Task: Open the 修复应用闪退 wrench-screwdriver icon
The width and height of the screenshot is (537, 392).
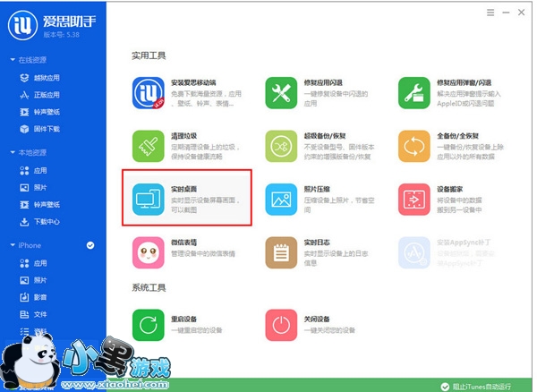Action: [x=281, y=93]
